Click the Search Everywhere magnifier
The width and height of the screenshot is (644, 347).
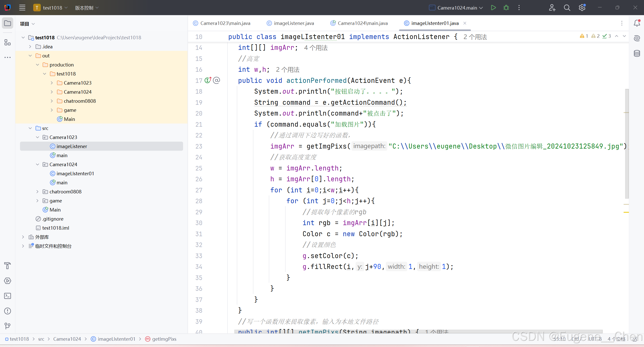(x=567, y=8)
